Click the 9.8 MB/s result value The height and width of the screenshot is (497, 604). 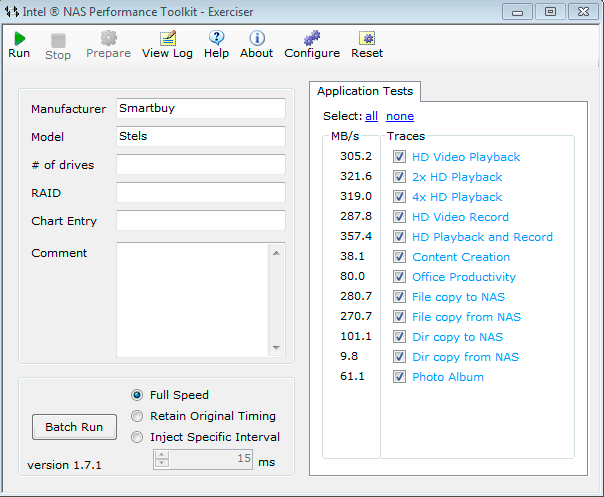pos(349,356)
